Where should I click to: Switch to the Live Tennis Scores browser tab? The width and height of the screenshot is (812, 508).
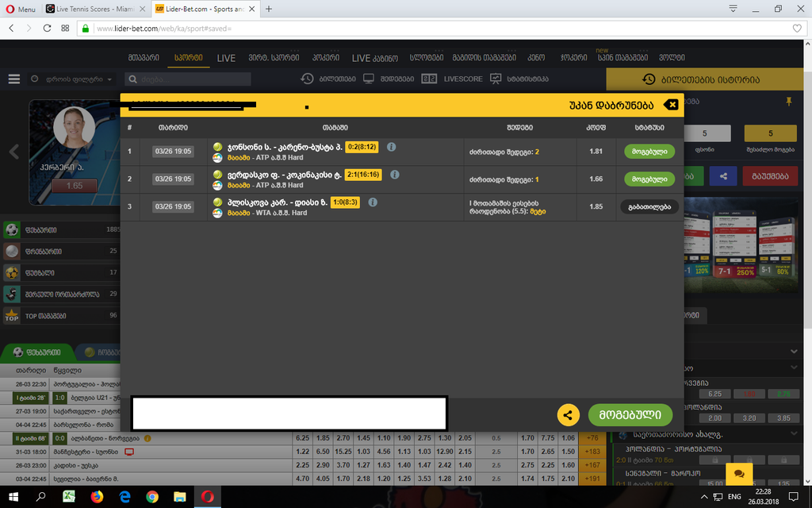(96, 9)
